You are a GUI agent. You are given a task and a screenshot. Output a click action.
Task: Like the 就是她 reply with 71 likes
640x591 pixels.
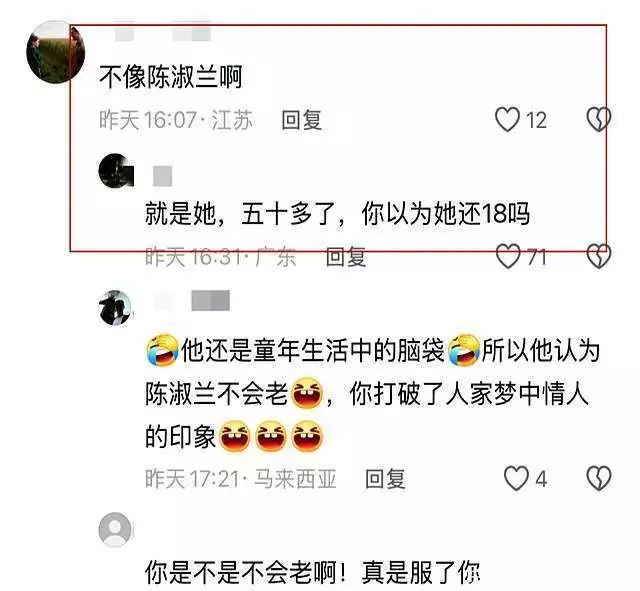coord(508,256)
